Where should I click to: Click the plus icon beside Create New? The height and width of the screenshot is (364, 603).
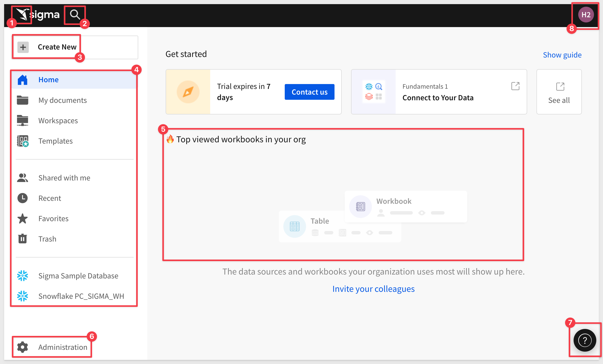point(23,47)
